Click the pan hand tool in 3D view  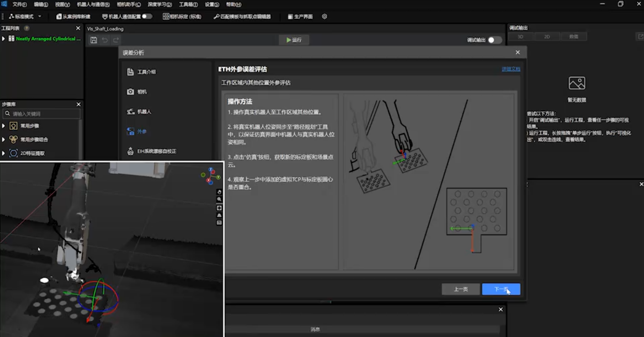point(219,192)
